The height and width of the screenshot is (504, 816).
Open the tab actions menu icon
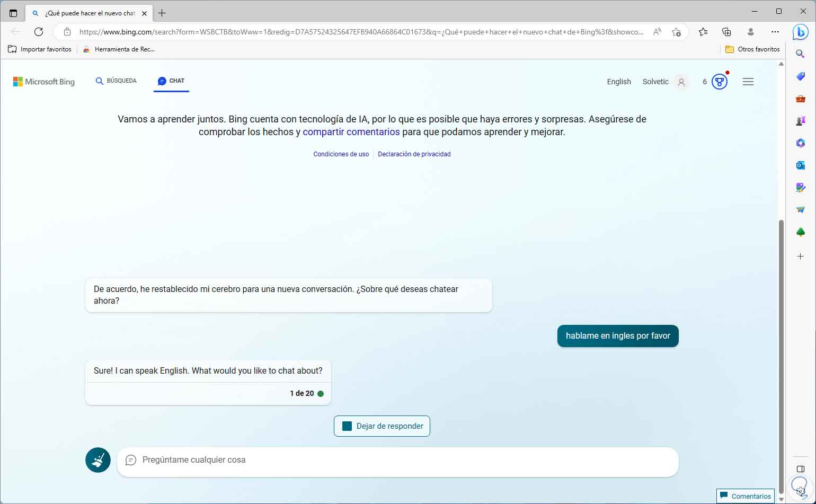(x=13, y=13)
